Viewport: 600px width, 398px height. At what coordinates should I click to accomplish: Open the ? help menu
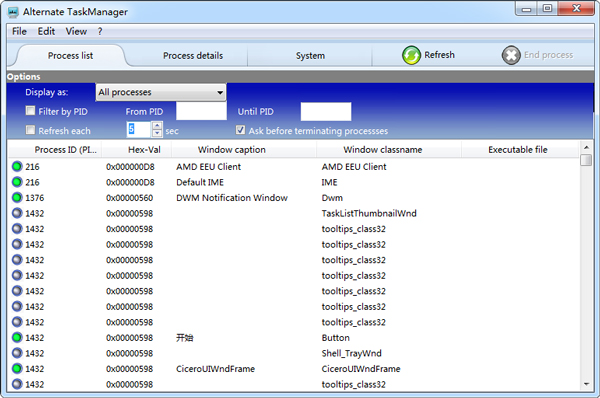pos(100,31)
